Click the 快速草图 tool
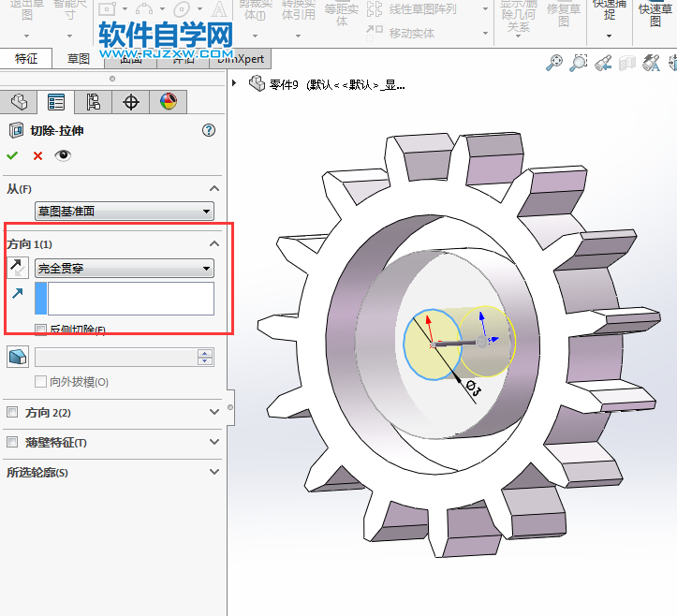This screenshot has height=616, width=677. (x=655, y=14)
